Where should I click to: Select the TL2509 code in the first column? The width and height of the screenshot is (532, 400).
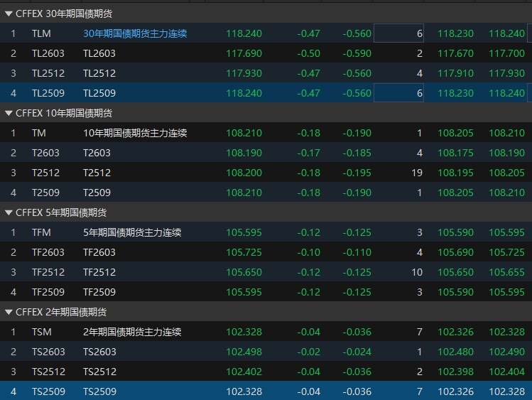point(48,93)
